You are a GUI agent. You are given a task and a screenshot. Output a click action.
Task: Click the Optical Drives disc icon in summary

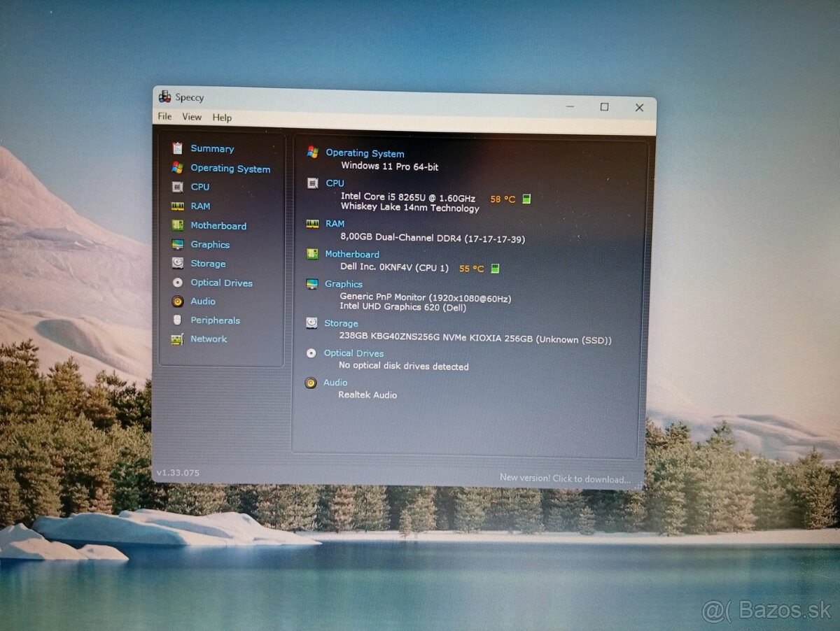point(311,353)
